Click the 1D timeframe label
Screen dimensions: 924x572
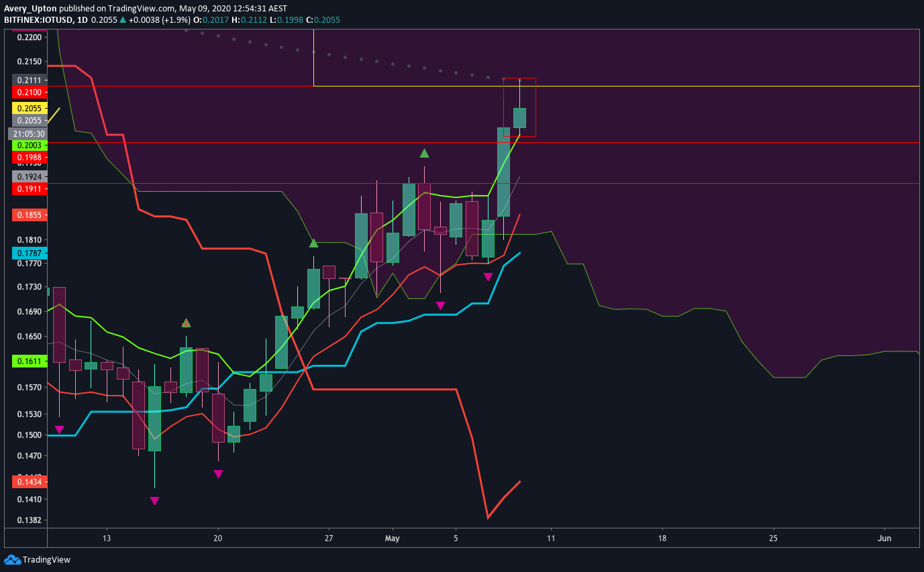83,20
